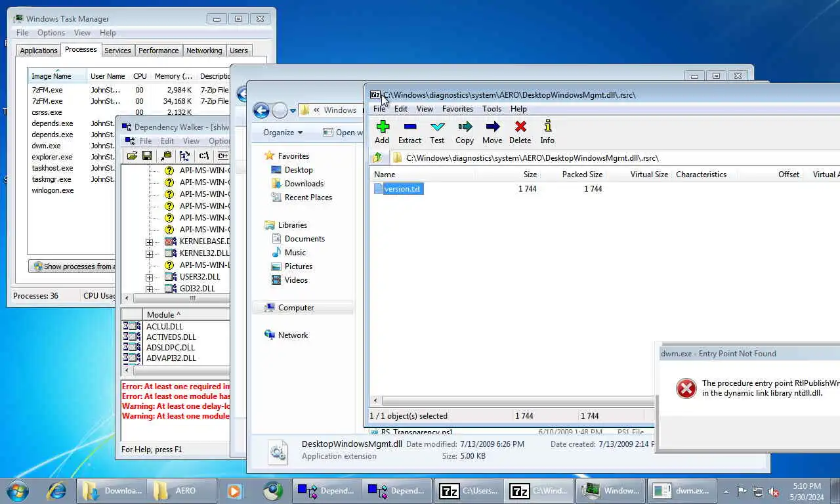Click Packed Size column header in 7-Zip
Viewport: 840px width, 504px height.
click(x=573, y=175)
